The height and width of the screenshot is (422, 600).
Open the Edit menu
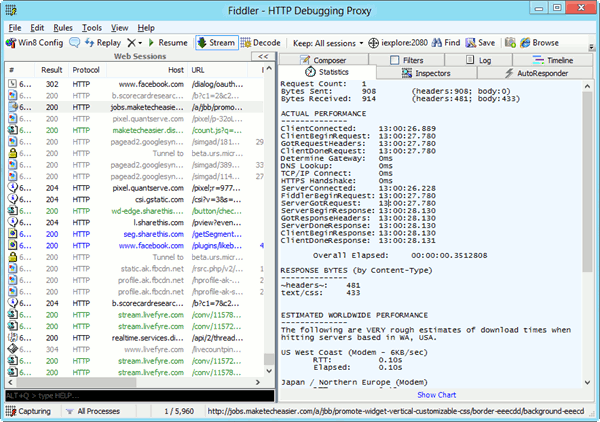tap(37, 28)
